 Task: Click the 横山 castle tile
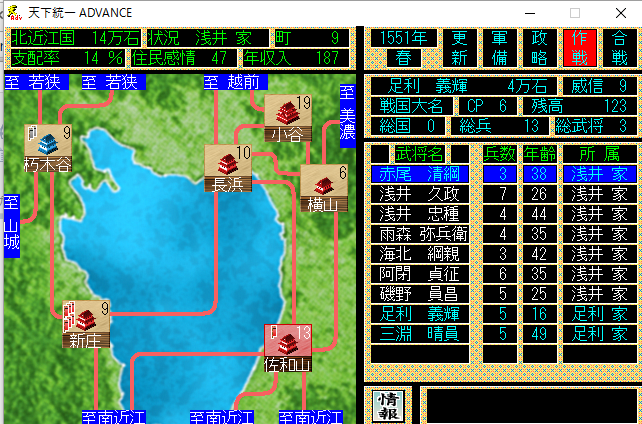[x=324, y=188]
